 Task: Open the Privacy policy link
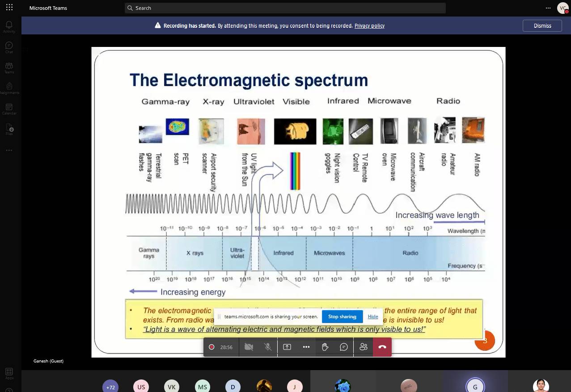coord(369,26)
